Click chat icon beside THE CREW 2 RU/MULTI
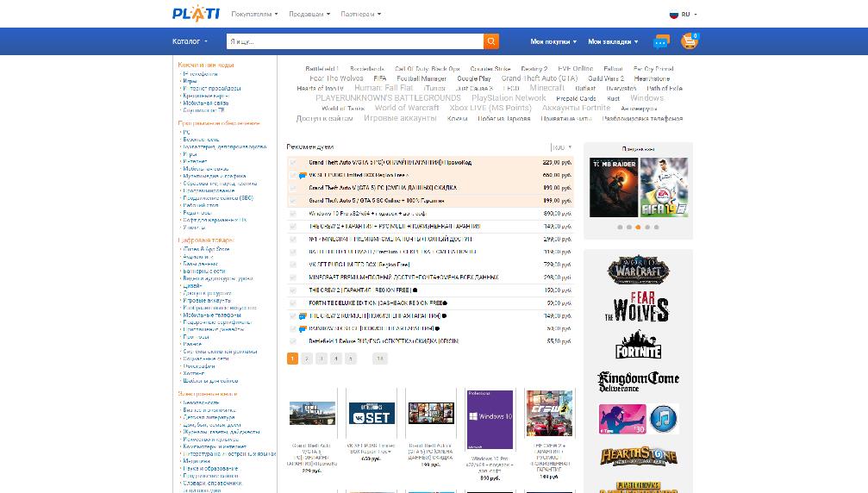The width and height of the screenshot is (868, 493). pos(303,316)
